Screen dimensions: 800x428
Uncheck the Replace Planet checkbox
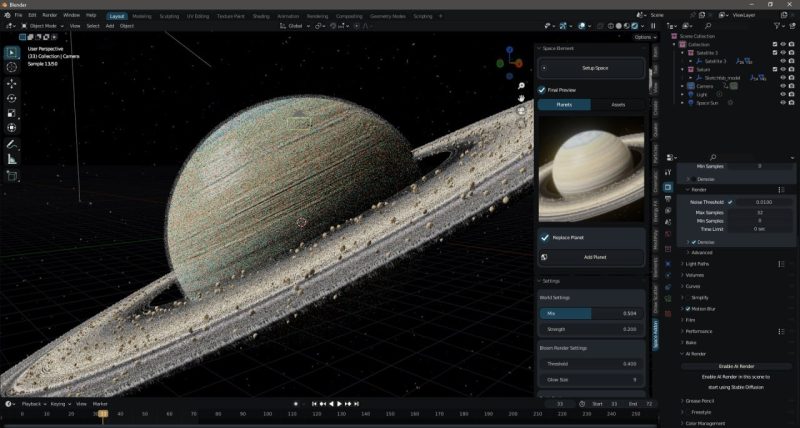pyautogui.click(x=545, y=238)
